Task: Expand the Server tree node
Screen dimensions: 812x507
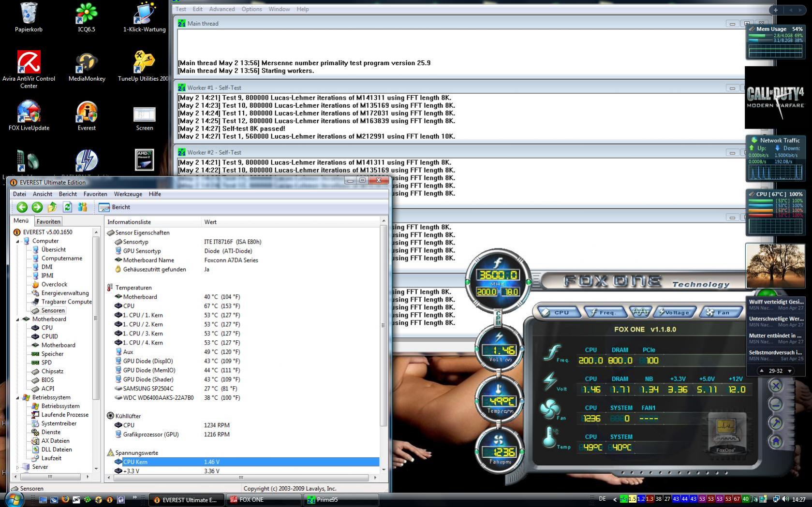Action: point(18,467)
